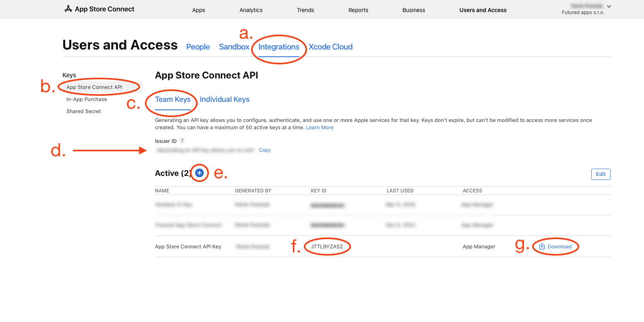
Task: Download the App Store Connect API Key
Action: 555,247
